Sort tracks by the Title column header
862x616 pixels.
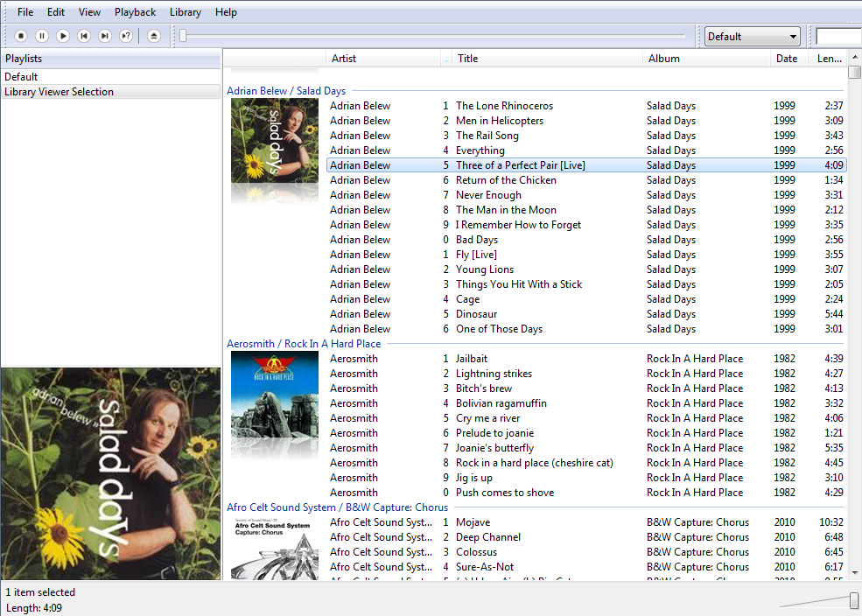pyautogui.click(x=468, y=59)
